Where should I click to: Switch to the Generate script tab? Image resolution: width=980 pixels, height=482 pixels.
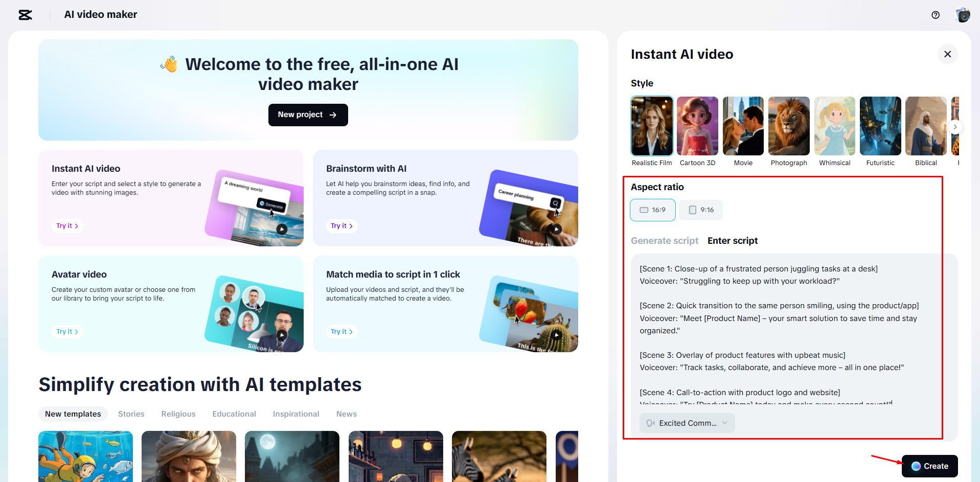(x=665, y=240)
